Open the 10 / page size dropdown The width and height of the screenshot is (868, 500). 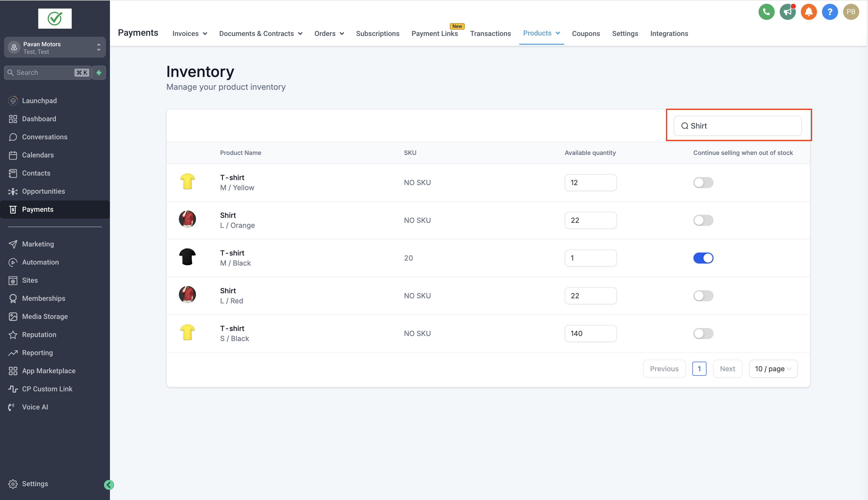773,369
